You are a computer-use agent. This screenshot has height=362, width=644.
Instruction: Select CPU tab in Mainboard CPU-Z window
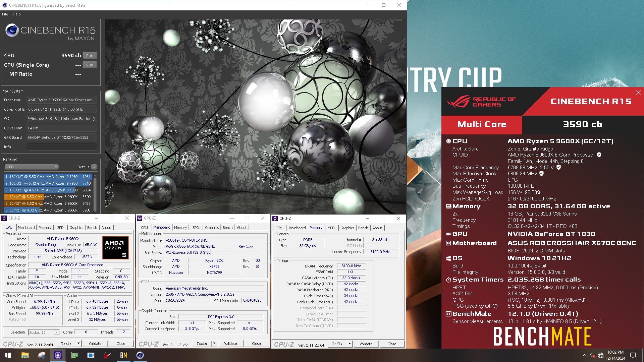point(145,228)
